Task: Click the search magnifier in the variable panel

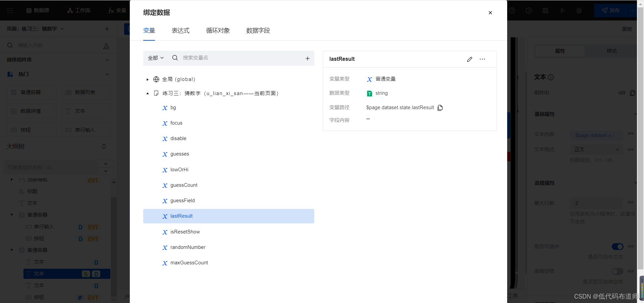Action: click(x=175, y=58)
